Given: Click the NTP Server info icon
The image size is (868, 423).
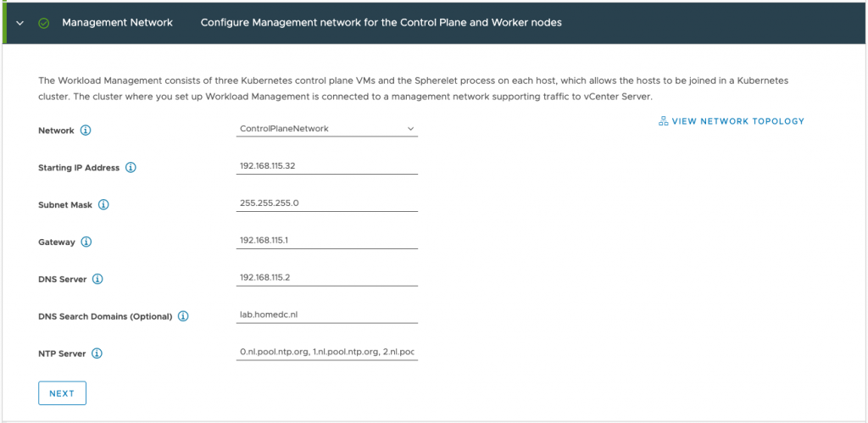Looking at the screenshot, I should (x=97, y=353).
